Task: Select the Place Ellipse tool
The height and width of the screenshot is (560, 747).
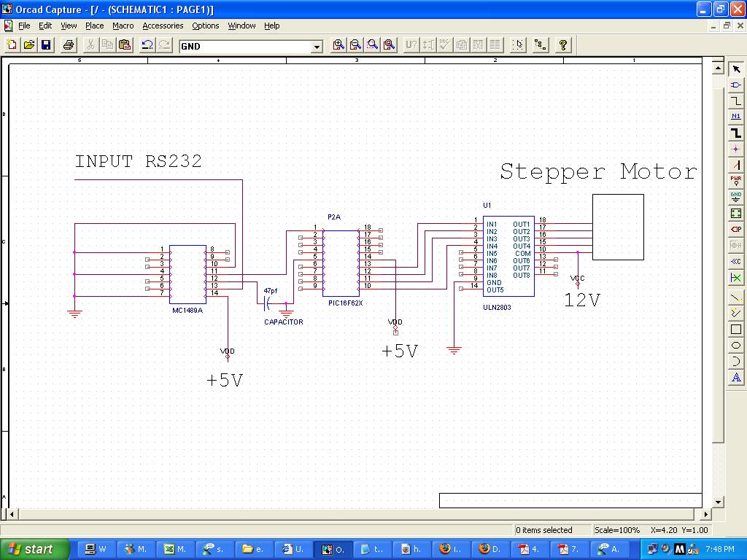Action: click(x=736, y=345)
